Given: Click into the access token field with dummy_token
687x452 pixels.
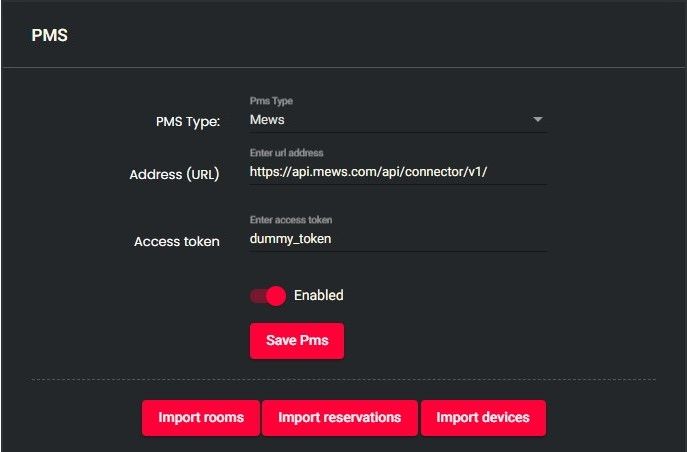Looking at the screenshot, I should tap(397, 240).
